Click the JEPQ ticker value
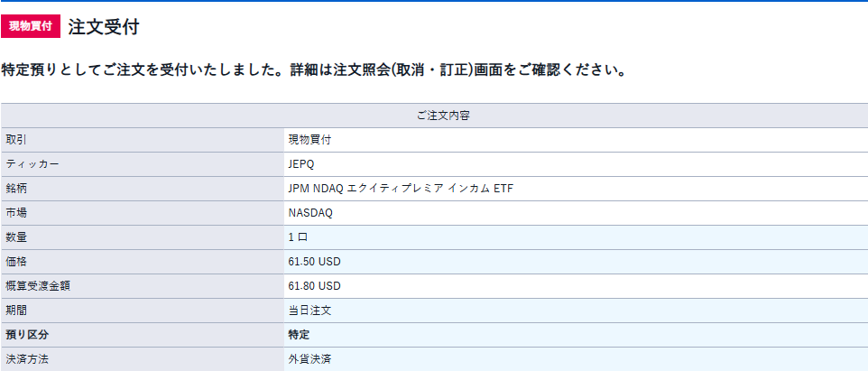The width and height of the screenshot is (868, 371). point(301,164)
